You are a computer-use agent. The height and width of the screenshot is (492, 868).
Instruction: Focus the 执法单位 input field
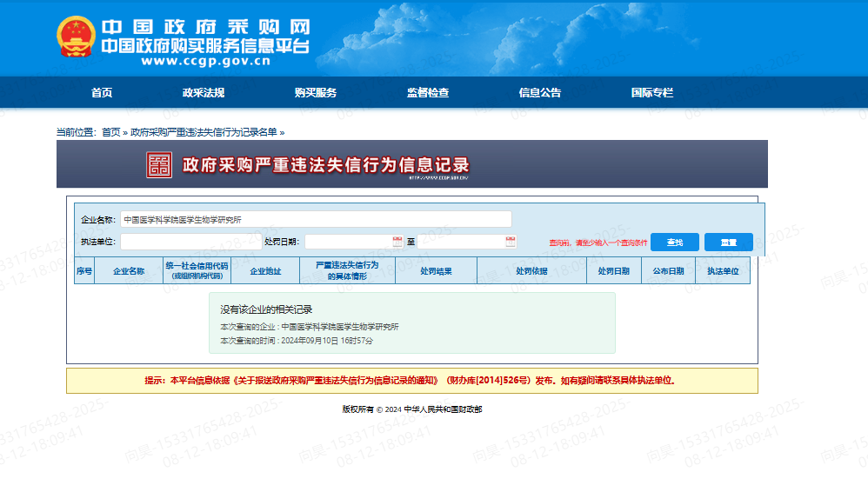tap(191, 242)
